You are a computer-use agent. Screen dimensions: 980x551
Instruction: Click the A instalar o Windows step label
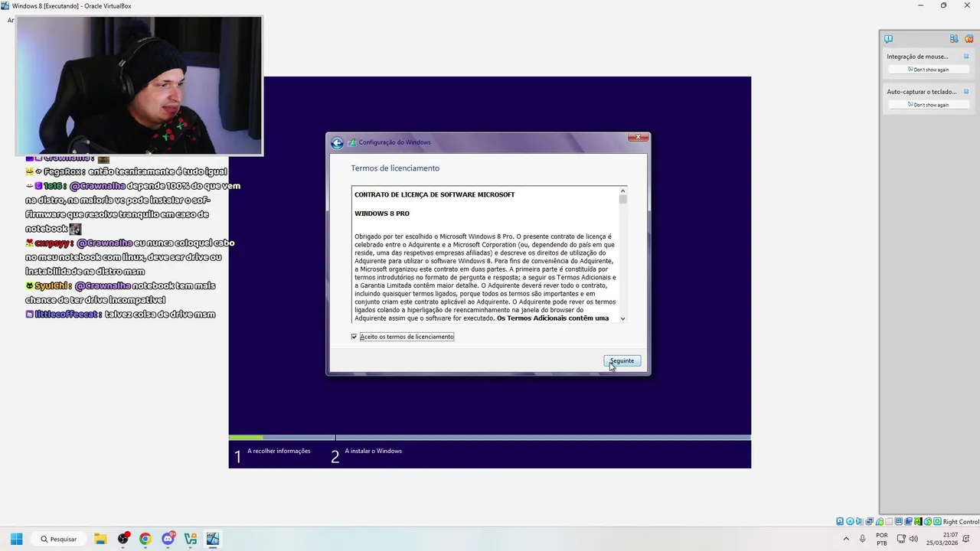374,451
